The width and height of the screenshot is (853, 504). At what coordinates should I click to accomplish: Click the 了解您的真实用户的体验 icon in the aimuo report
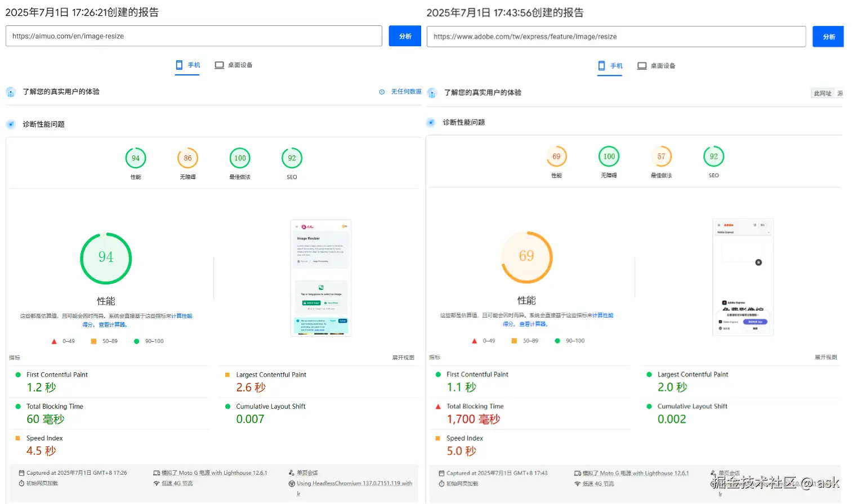point(11,92)
